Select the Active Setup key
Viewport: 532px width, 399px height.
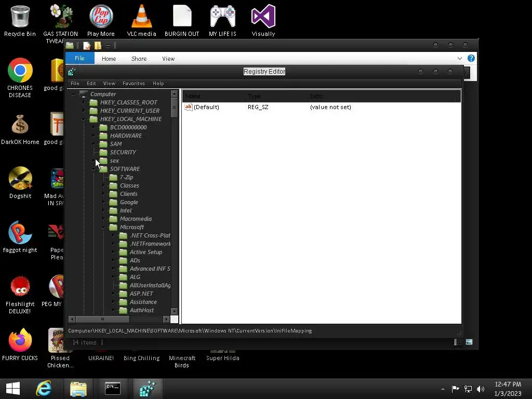146,252
